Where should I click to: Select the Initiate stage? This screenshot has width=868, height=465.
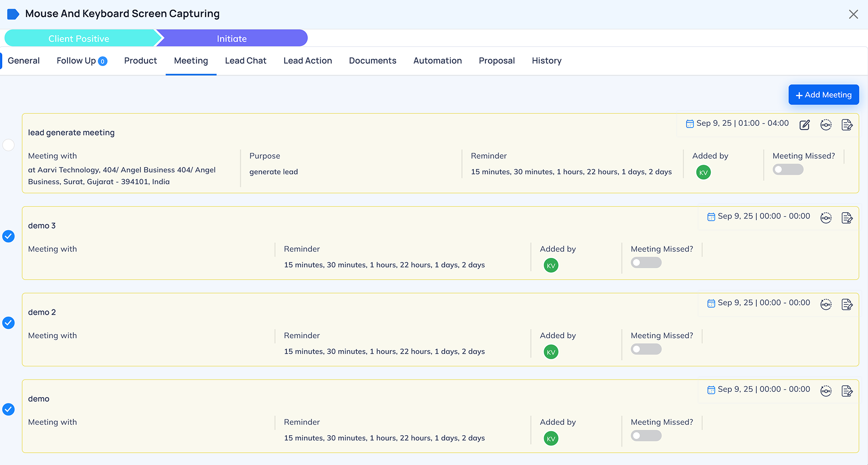(x=231, y=38)
